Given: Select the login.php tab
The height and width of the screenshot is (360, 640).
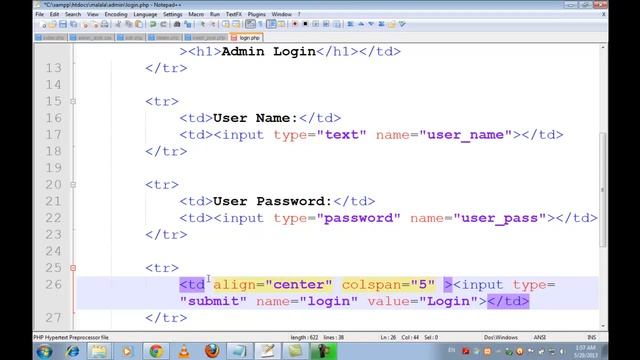Looking at the screenshot, I should tap(246, 38).
